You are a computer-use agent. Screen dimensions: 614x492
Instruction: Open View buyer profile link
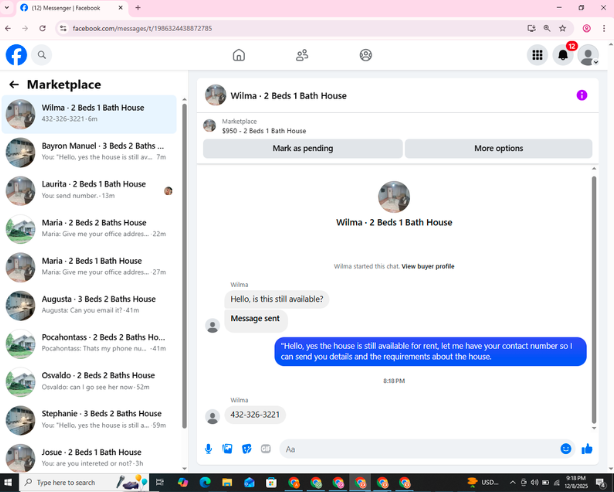428,266
